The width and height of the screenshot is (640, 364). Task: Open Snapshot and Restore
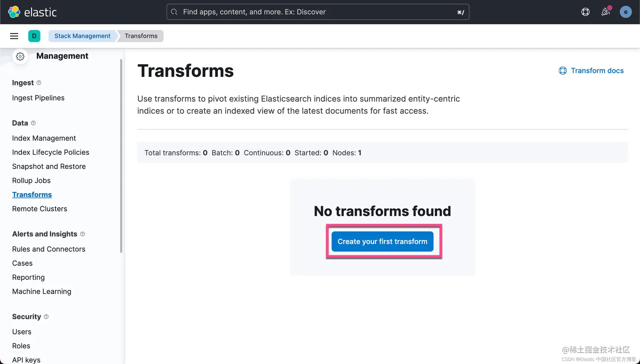coord(49,167)
